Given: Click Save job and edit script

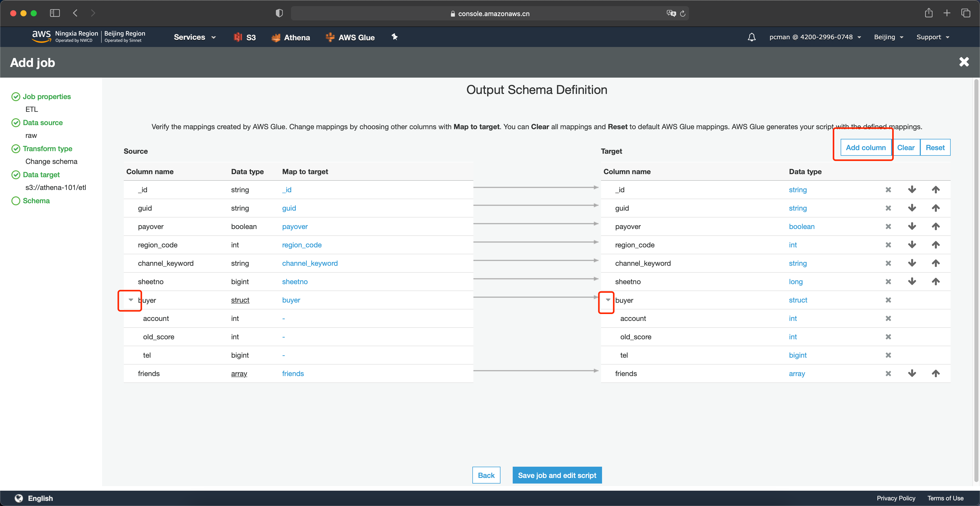Looking at the screenshot, I should [x=557, y=476].
